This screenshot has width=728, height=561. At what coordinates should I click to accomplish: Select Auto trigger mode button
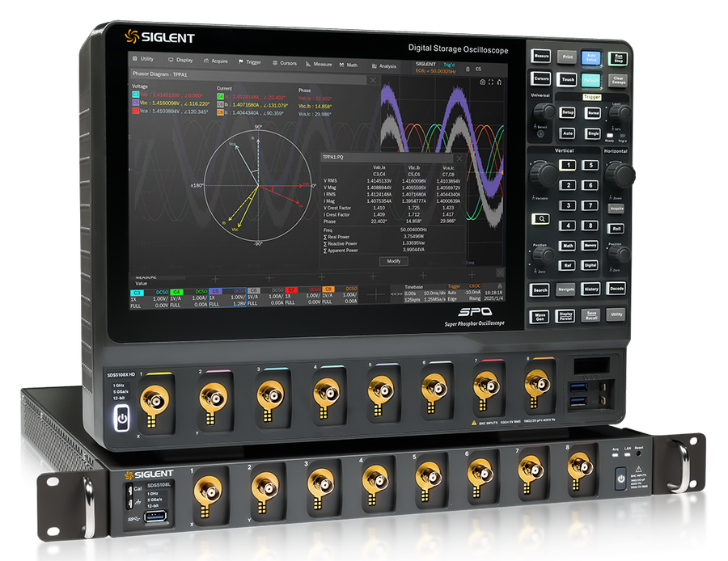coord(569,133)
